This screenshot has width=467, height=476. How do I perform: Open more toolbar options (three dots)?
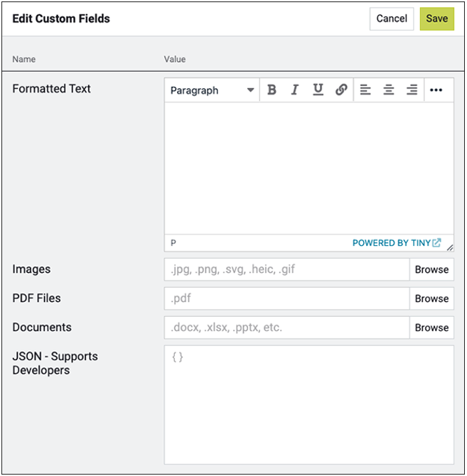(x=436, y=90)
